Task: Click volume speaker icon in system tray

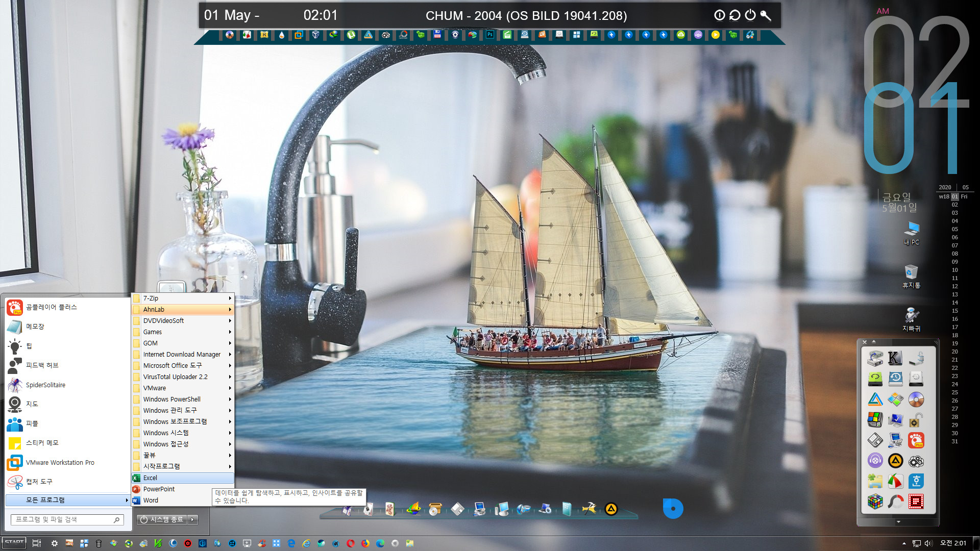Action: [x=928, y=543]
